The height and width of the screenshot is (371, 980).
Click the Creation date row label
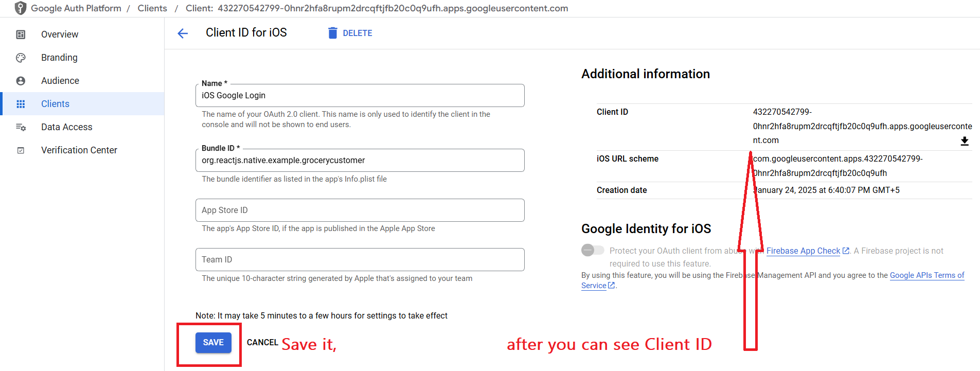(622, 190)
